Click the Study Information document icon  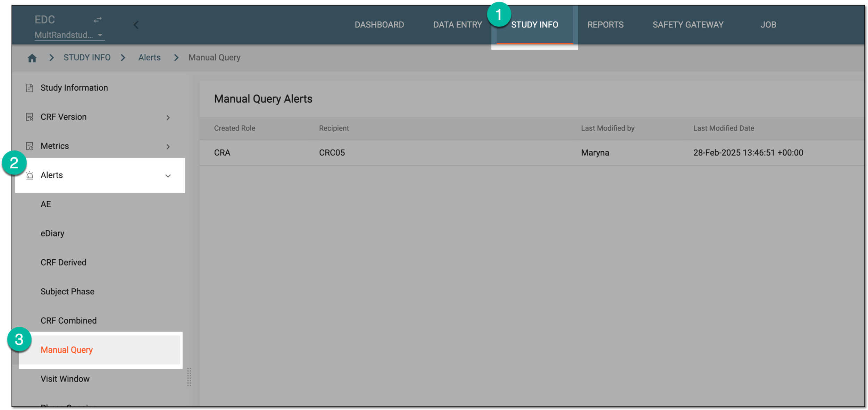30,88
